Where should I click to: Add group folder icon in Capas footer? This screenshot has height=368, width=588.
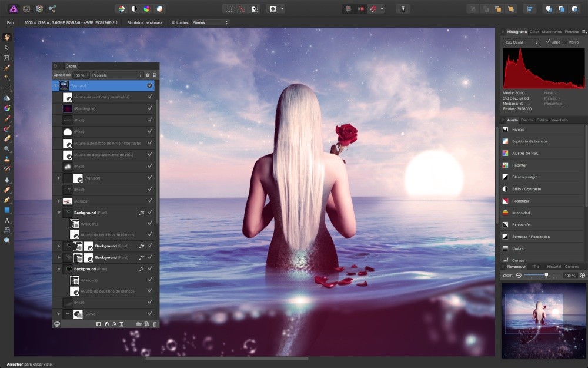pyautogui.click(x=138, y=324)
